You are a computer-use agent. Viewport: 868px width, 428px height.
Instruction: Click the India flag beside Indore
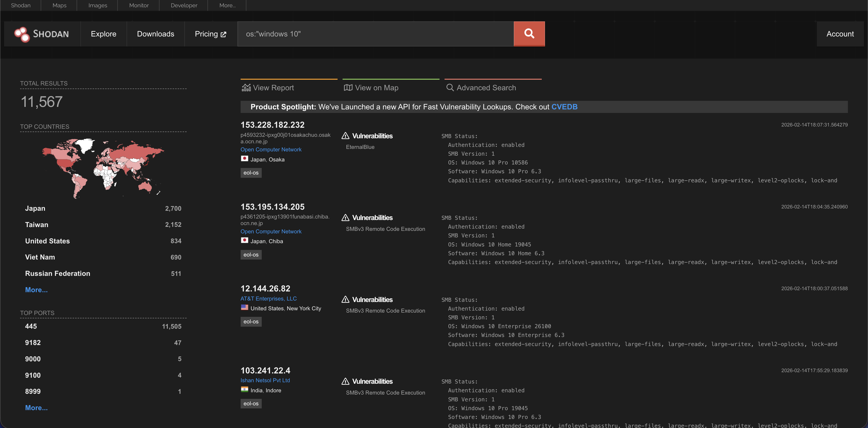click(244, 390)
